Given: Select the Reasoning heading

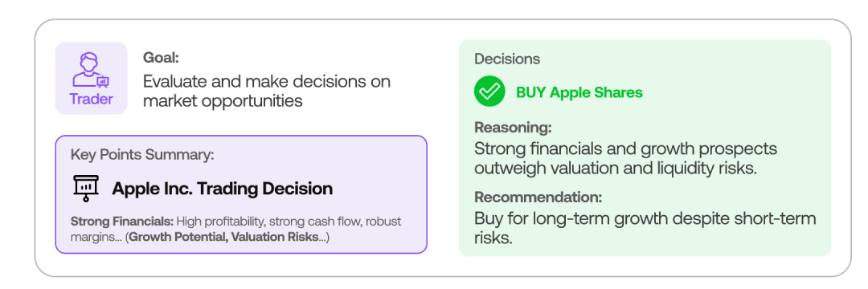Looking at the screenshot, I should pos(513,128).
